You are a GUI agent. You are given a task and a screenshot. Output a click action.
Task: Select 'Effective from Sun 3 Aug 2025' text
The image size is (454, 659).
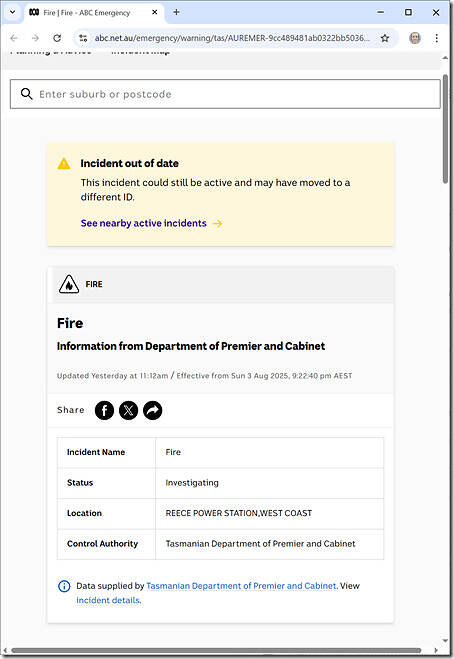tap(232, 376)
